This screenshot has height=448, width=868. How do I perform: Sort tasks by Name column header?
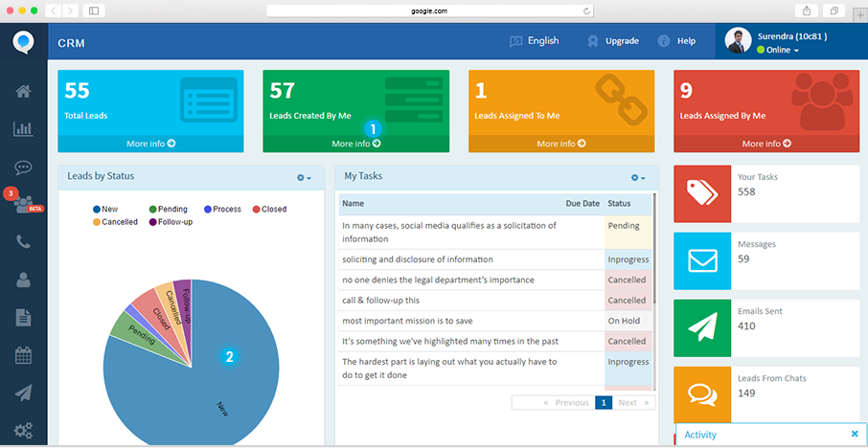click(x=354, y=204)
